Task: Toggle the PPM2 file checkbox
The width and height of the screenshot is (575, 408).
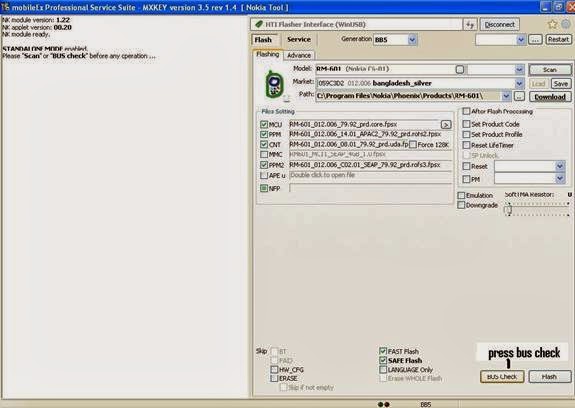Action: tap(264, 165)
